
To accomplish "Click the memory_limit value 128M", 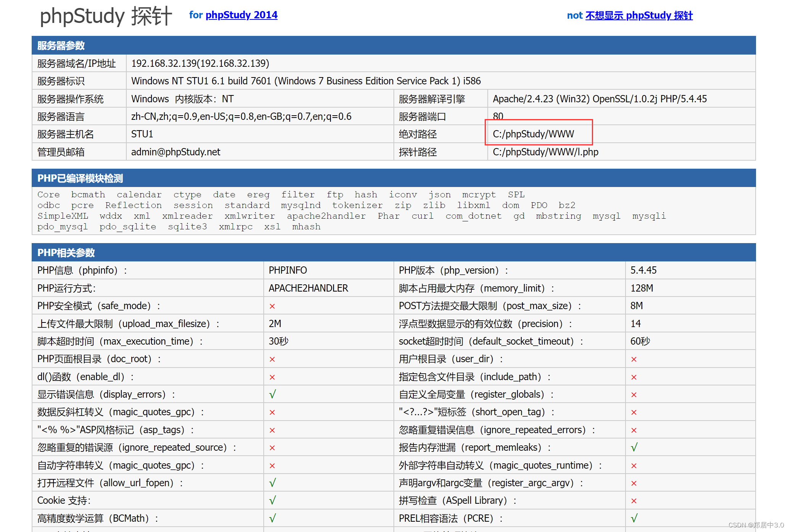I will click(x=642, y=288).
